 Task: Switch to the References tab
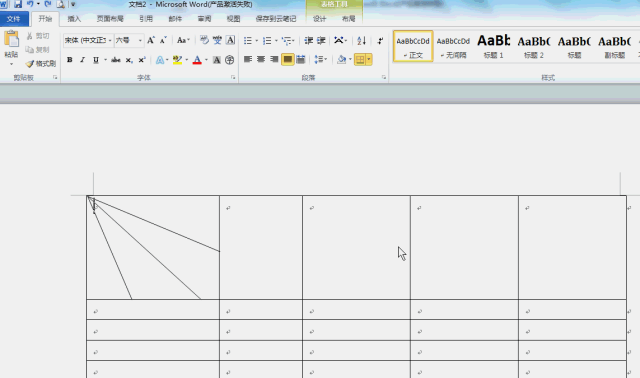146,19
